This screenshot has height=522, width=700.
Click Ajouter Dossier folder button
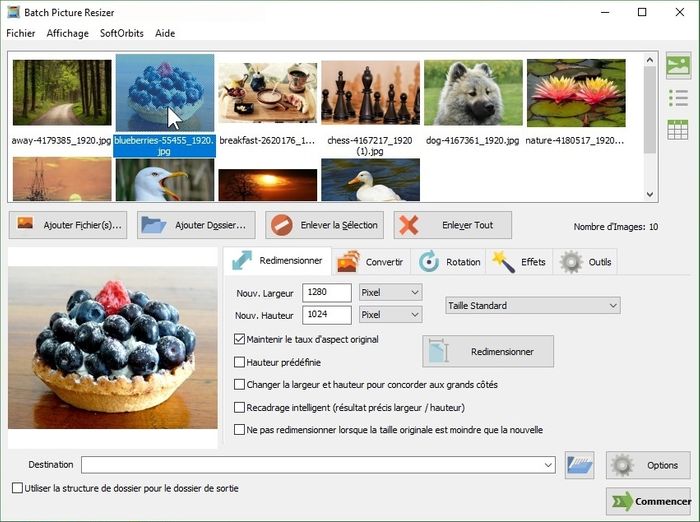(196, 225)
